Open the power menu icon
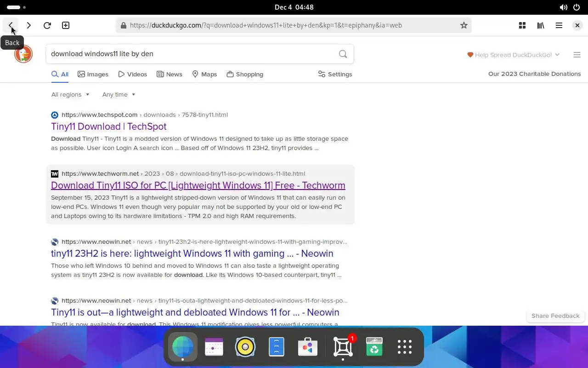Screen dimensions: 588x368 click(576, 7)
